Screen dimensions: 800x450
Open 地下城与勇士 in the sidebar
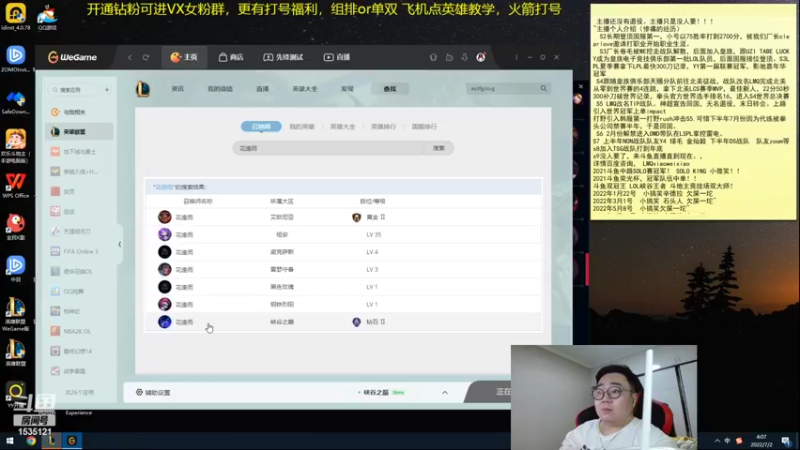point(80,152)
